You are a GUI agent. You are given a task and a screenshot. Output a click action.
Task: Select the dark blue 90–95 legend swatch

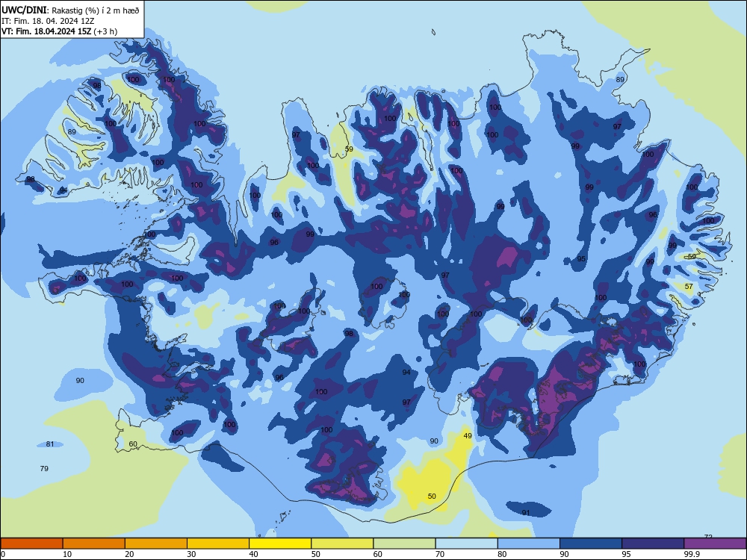[591, 544]
